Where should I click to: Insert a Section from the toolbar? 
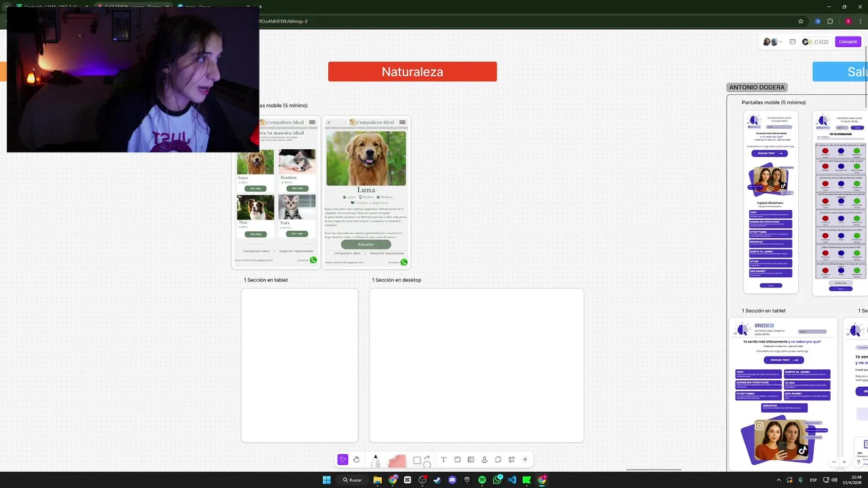pos(457,460)
